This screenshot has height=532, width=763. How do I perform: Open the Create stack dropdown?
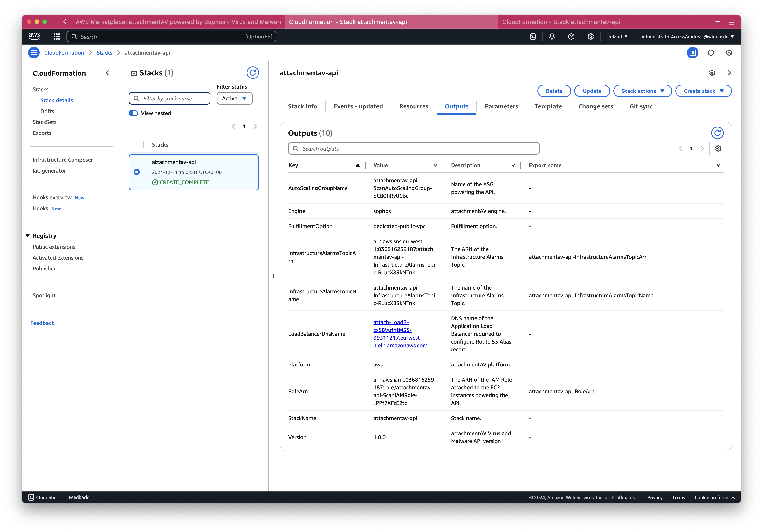click(x=704, y=91)
